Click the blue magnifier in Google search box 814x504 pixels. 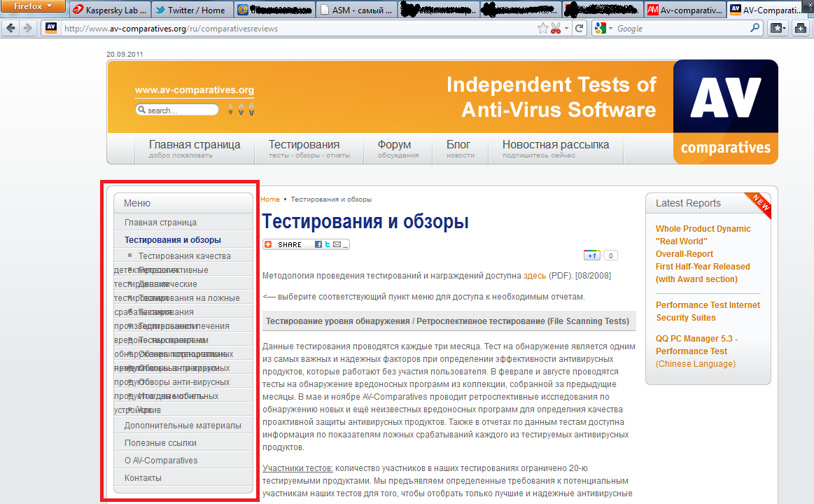click(755, 28)
